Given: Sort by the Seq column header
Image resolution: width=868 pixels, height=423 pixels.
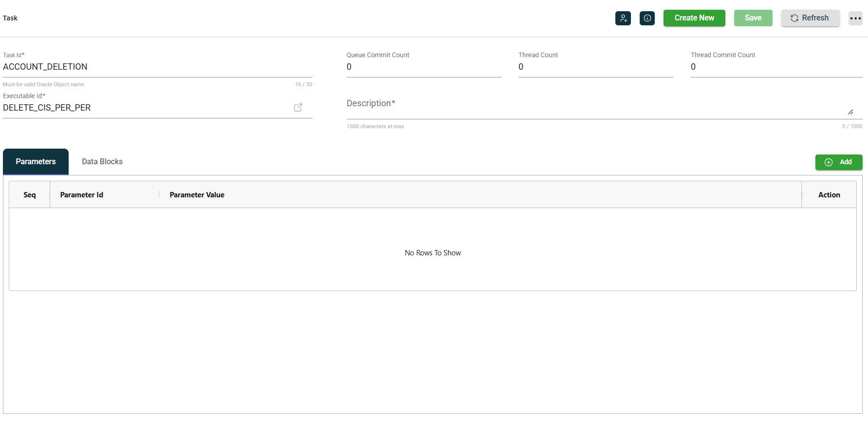Looking at the screenshot, I should 30,195.
